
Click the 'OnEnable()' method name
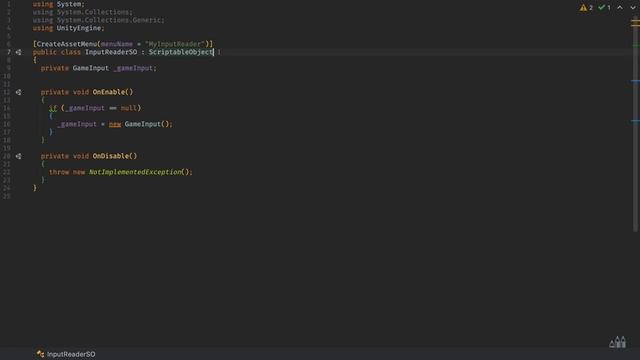pos(113,92)
